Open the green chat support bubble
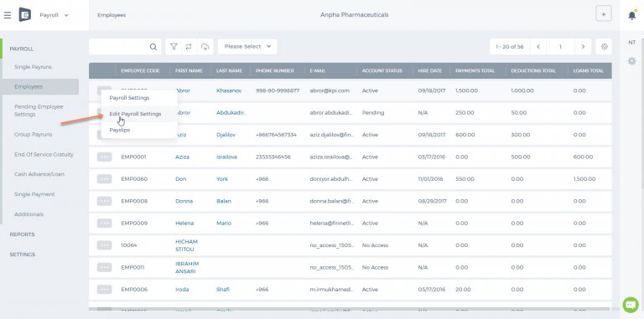This screenshot has width=644, height=319. tap(631, 305)
